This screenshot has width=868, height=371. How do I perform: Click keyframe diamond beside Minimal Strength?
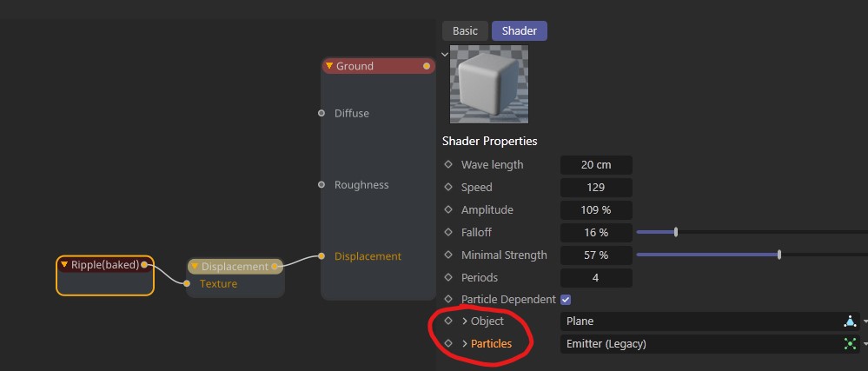pyautogui.click(x=448, y=255)
